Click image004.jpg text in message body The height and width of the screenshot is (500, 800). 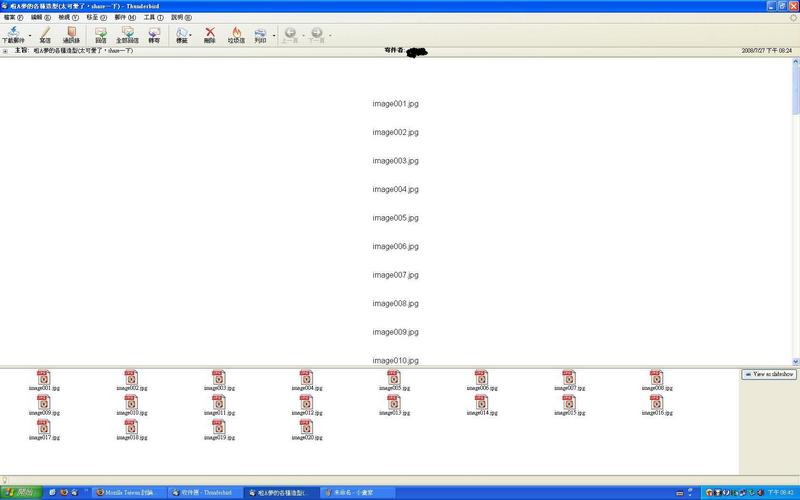click(395, 189)
